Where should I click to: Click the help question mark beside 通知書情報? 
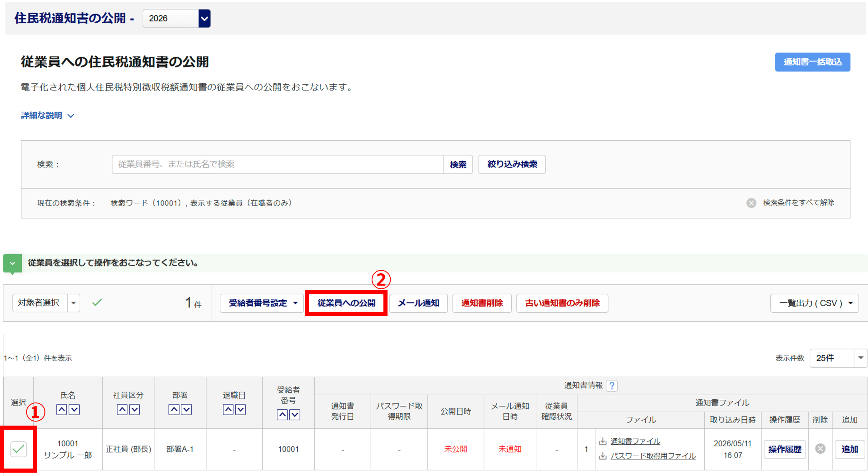(612, 385)
